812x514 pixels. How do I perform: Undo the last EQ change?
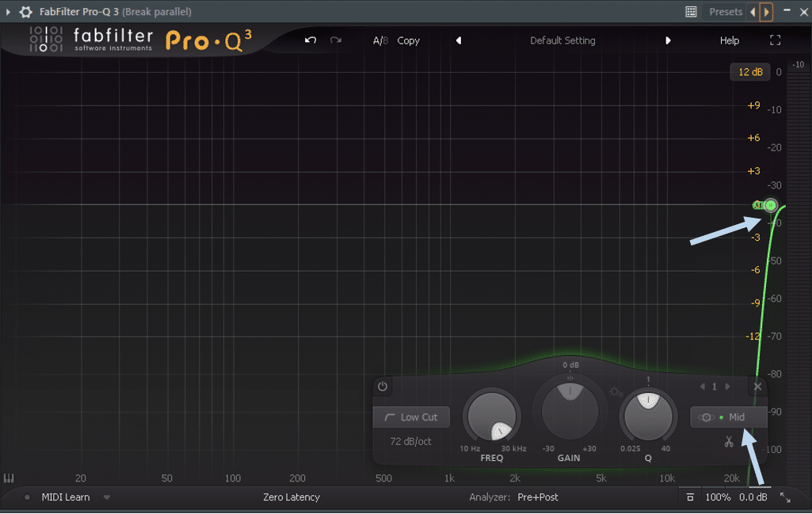(311, 40)
